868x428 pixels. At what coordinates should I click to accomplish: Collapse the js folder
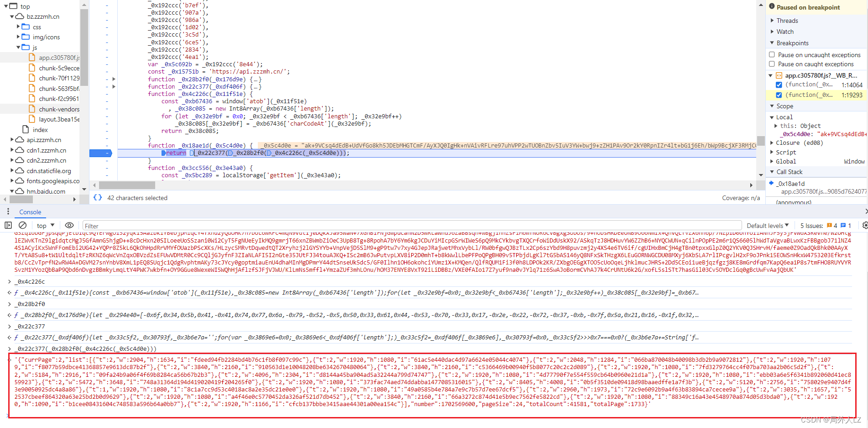tap(18, 47)
